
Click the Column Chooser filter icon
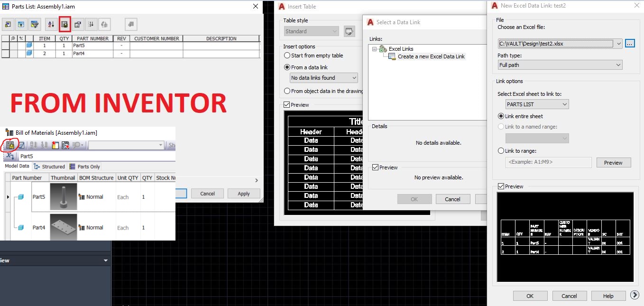[x=34, y=24]
